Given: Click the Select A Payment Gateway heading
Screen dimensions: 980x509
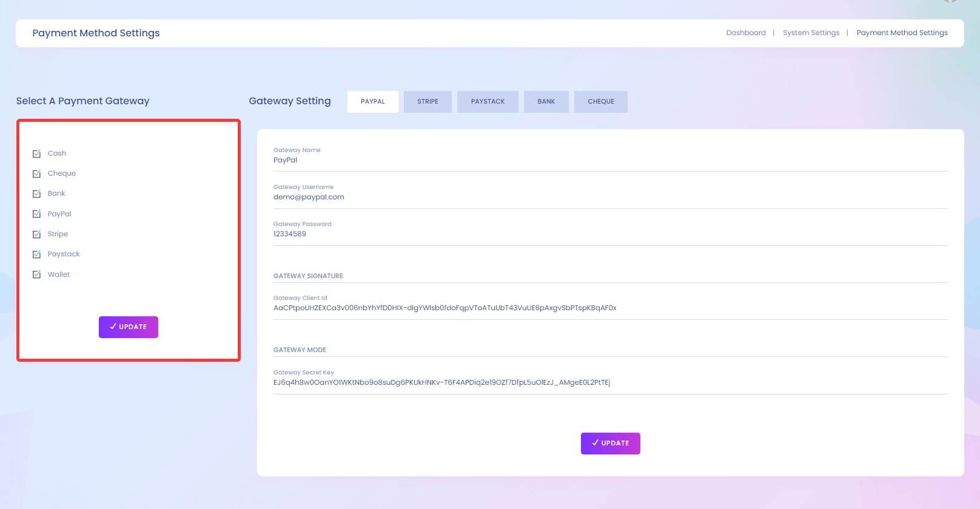Looking at the screenshot, I should click(x=83, y=101).
